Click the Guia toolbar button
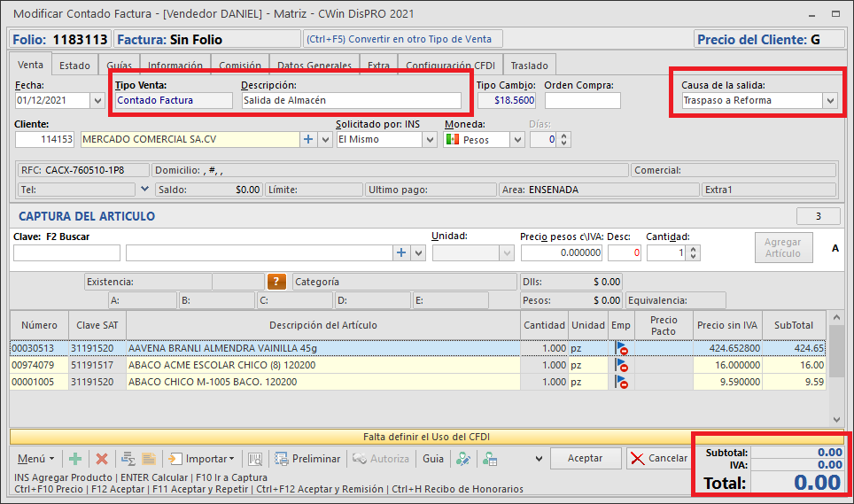 433,459
